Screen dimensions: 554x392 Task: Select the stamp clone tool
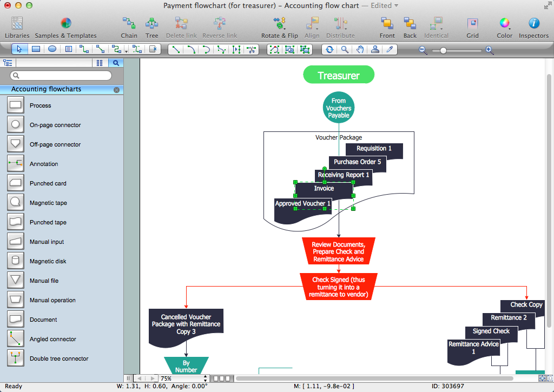375,49
